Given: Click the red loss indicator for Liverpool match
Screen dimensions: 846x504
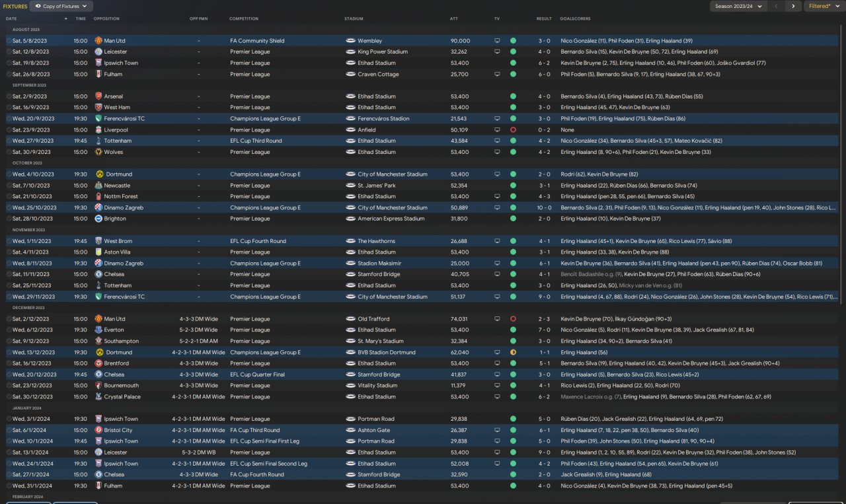Looking at the screenshot, I should pos(513,130).
